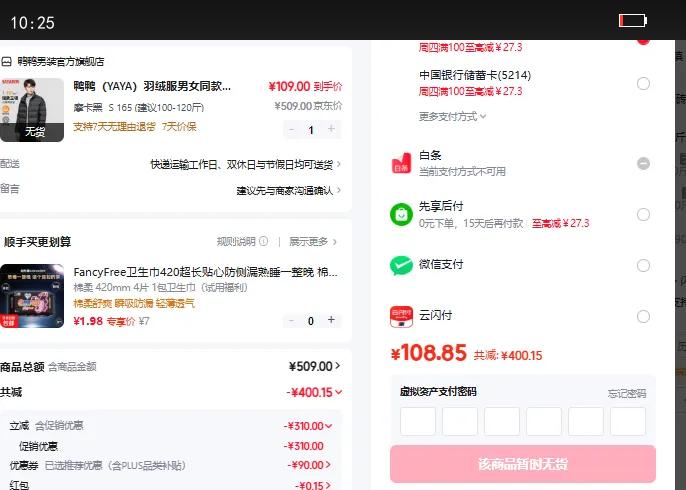Expand 展示更多 add-on deals
The width and height of the screenshot is (686, 490).
click(313, 242)
